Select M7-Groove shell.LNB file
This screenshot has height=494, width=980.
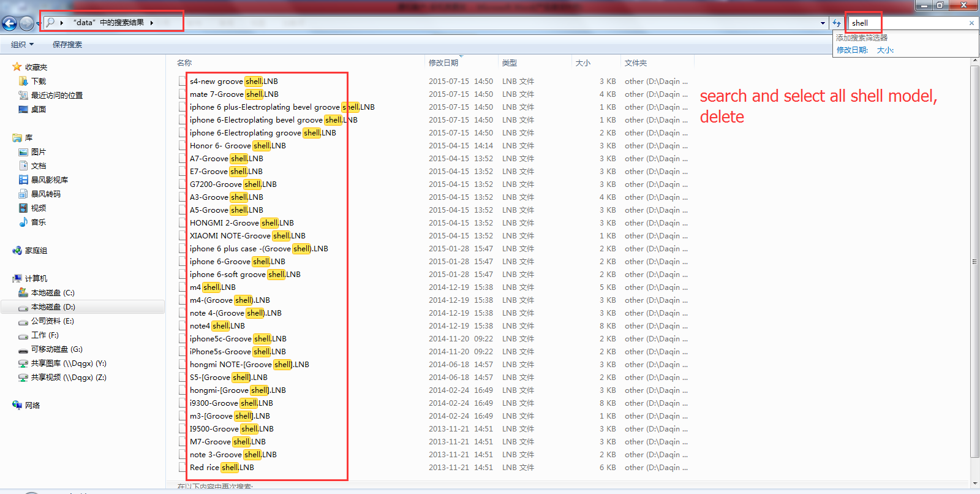(228, 441)
